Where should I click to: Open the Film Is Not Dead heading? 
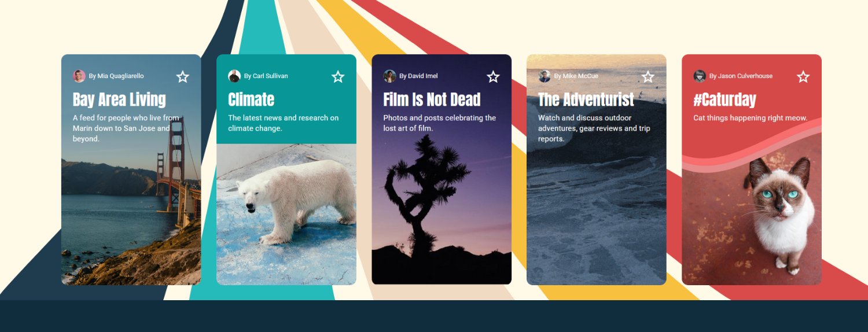click(x=432, y=99)
